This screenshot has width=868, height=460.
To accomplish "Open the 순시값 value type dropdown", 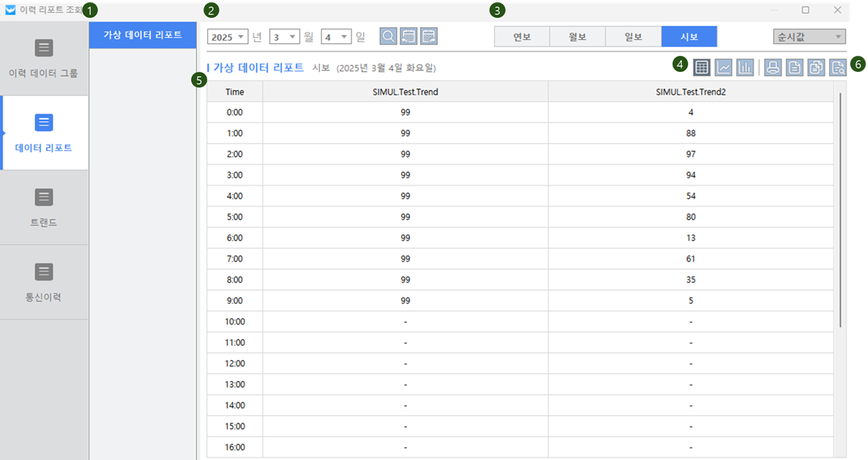I will [809, 37].
